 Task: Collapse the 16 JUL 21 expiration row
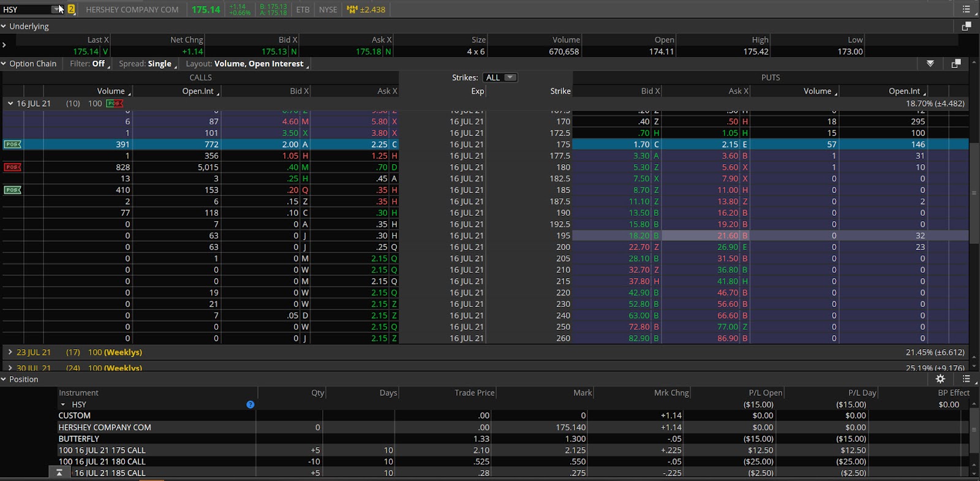[10, 104]
